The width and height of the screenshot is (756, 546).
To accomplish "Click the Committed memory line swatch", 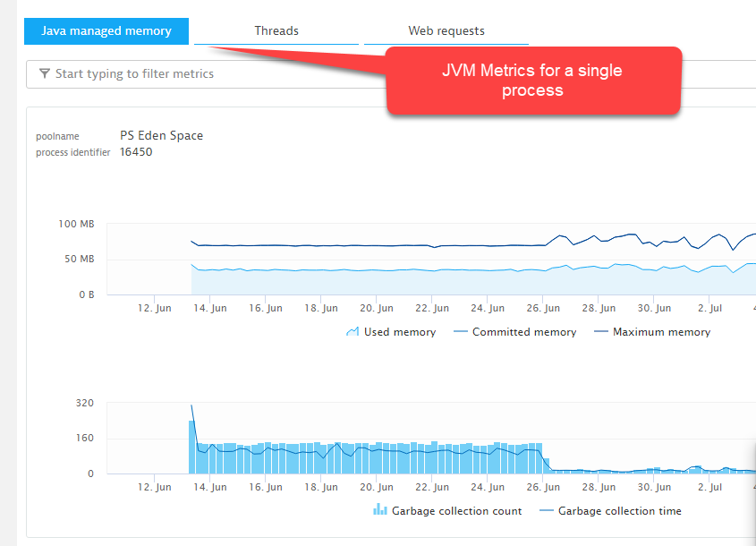I will (461, 332).
